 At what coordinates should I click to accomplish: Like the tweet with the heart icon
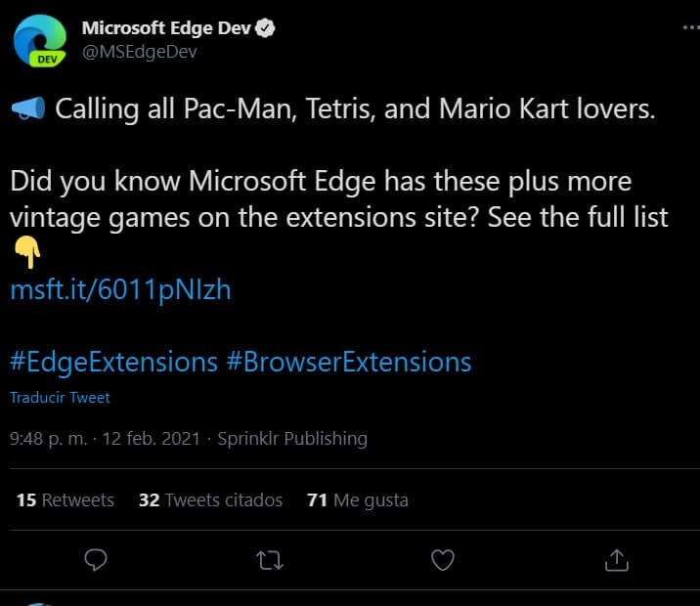coord(443,559)
